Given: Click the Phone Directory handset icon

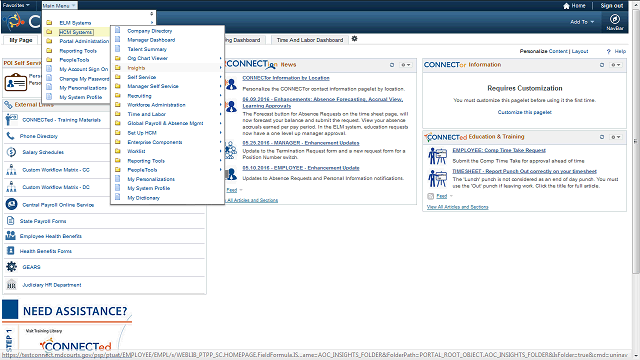Looking at the screenshot, I should (10, 136).
